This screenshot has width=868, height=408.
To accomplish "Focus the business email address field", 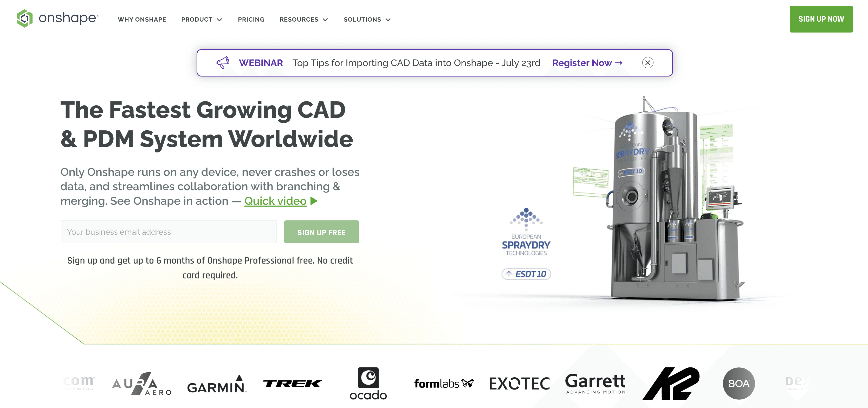I will tap(169, 232).
